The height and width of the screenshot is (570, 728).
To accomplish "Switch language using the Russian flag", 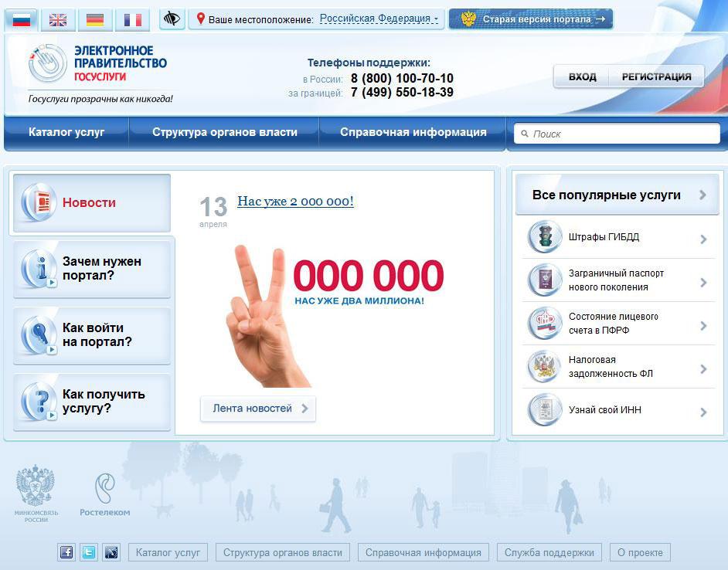I will click(x=22, y=19).
